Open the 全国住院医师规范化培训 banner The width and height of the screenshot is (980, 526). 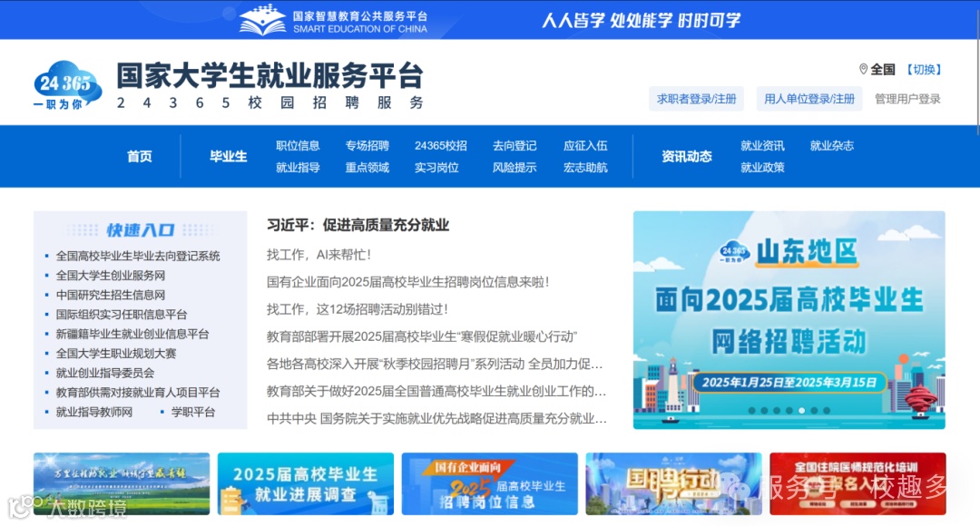[x=857, y=484]
